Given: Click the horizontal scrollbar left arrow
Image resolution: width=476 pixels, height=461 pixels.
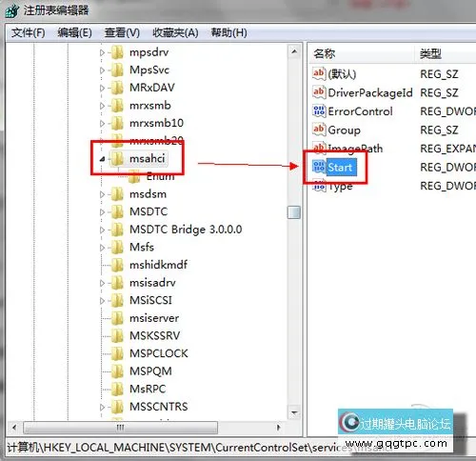Looking at the screenshot, I should pos(14,428).
